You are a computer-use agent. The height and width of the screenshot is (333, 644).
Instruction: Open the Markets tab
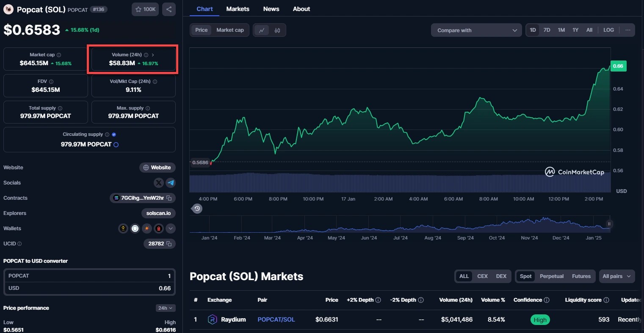(238, 9)
